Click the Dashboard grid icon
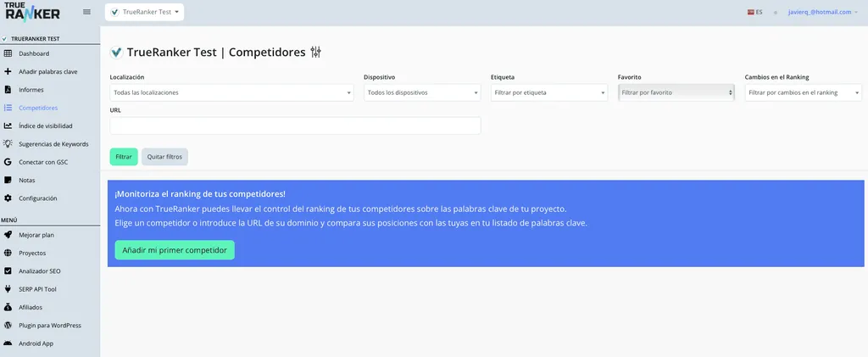Image resolution: width=868 pixels, height=357 pixels. tap(8, 53)
